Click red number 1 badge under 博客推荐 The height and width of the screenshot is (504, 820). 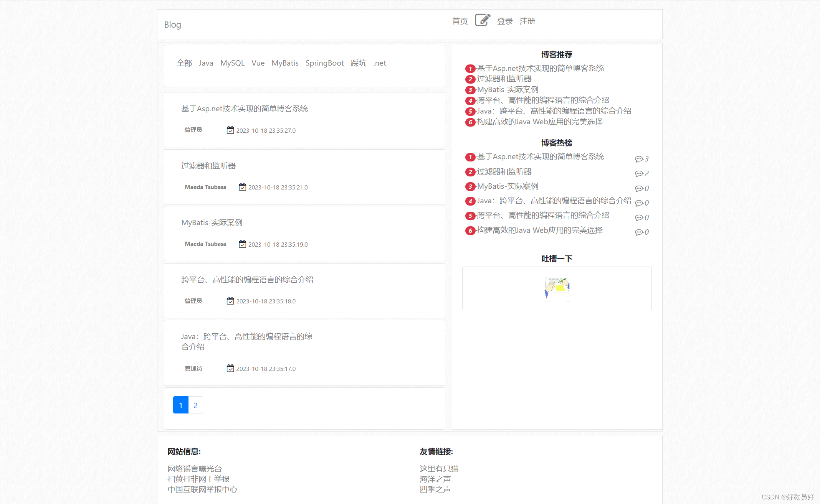[470, 69]
